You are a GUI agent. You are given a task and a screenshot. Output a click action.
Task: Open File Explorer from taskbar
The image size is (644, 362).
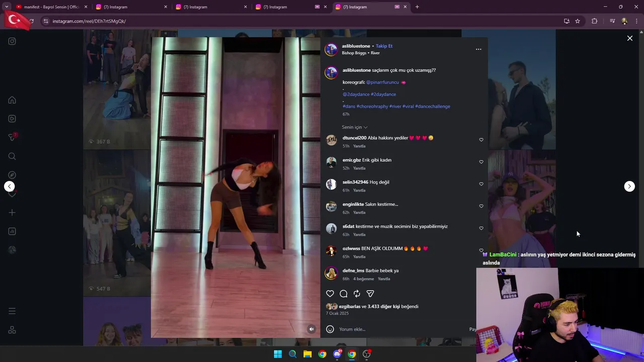point(307,354)
